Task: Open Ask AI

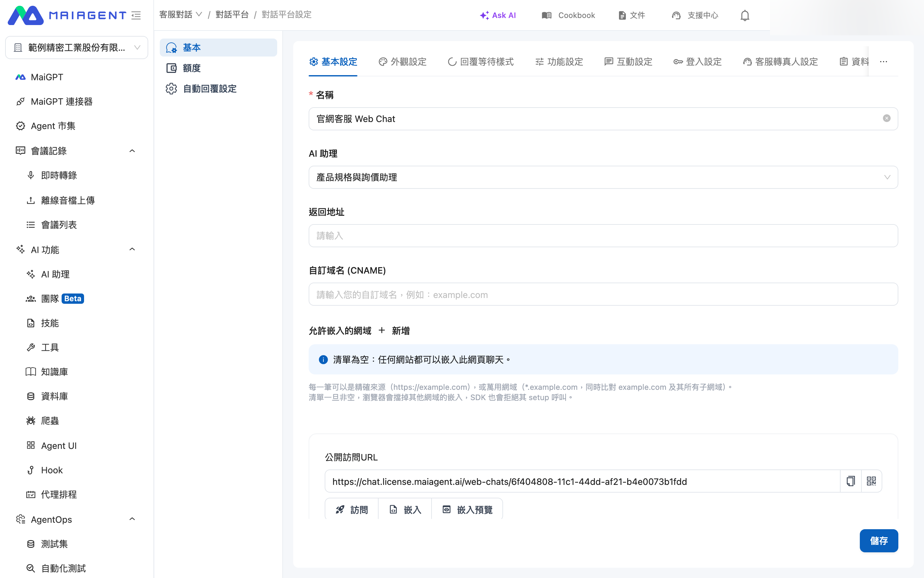Action: (498, 15)
